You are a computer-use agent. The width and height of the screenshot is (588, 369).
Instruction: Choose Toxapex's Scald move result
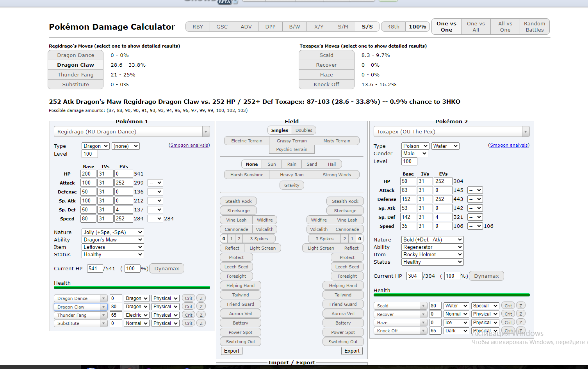pyautogui.click(x=326, y=55)
